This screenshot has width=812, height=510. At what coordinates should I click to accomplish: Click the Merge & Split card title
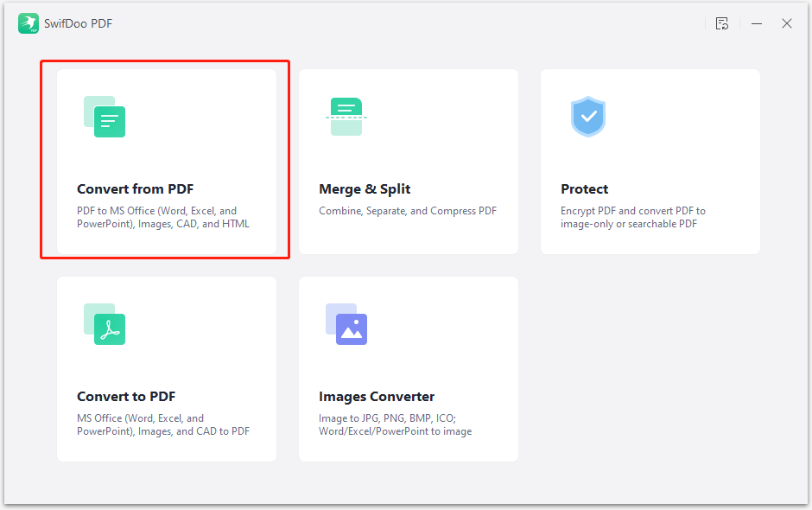365,188
